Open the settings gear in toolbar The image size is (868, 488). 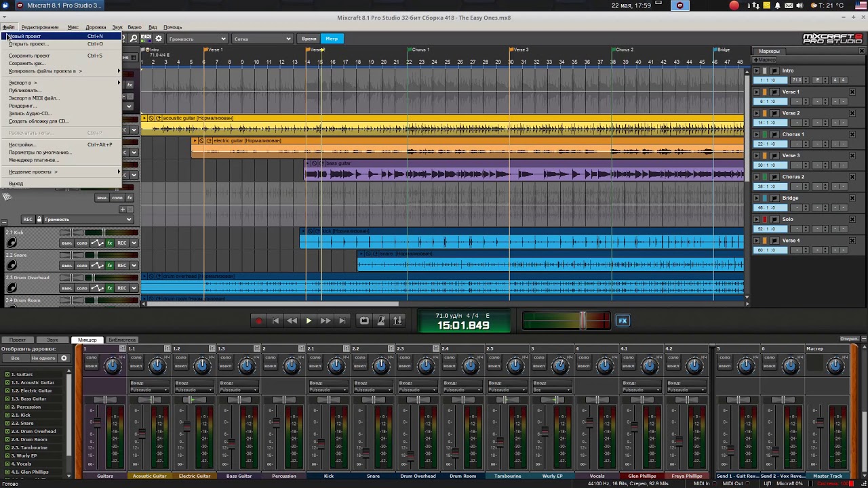pyautogui.click(x=159, y=39)
